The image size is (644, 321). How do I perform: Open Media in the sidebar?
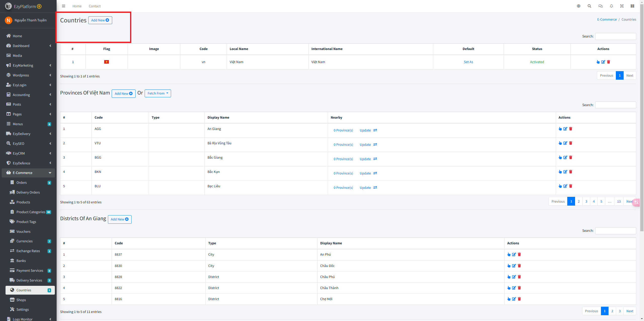[x=28, y=56]
